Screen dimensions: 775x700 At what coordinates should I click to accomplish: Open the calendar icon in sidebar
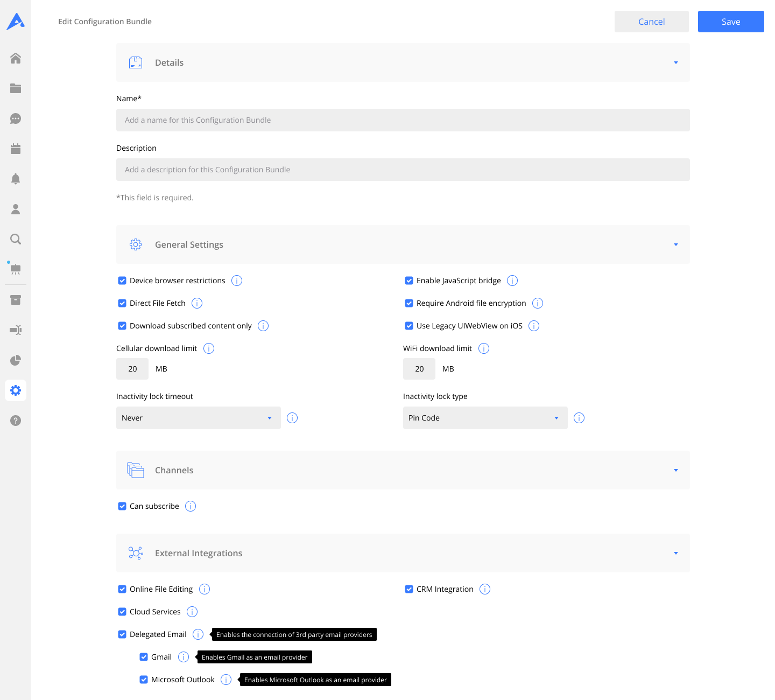pyautogui.click(x=16, y=149)
